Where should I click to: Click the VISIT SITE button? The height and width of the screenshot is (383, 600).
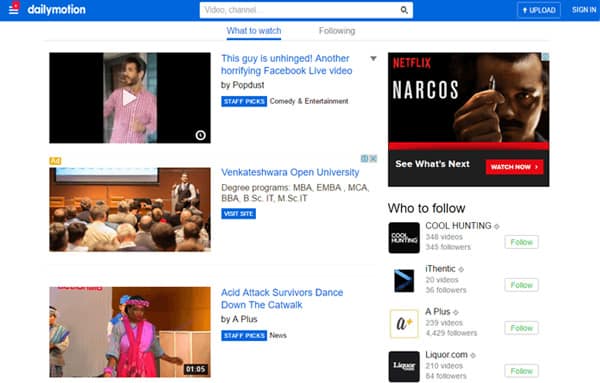click(238, 214)
